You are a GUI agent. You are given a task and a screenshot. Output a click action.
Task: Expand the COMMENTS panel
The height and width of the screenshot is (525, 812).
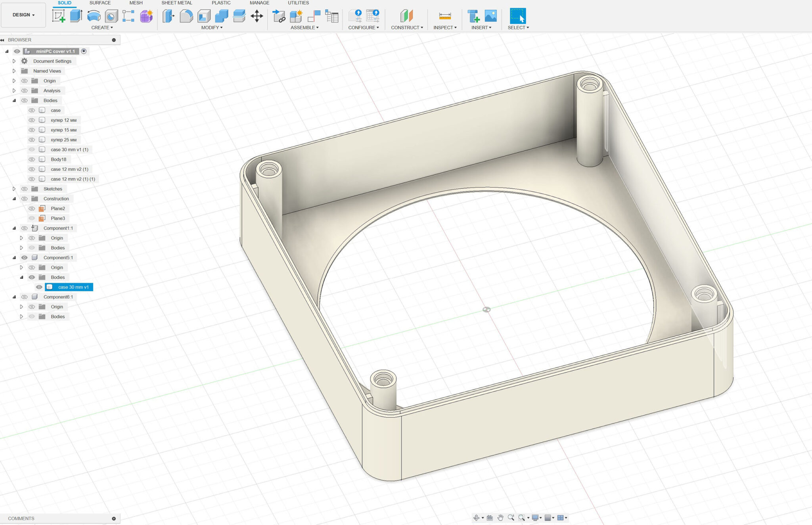[114, 519]
